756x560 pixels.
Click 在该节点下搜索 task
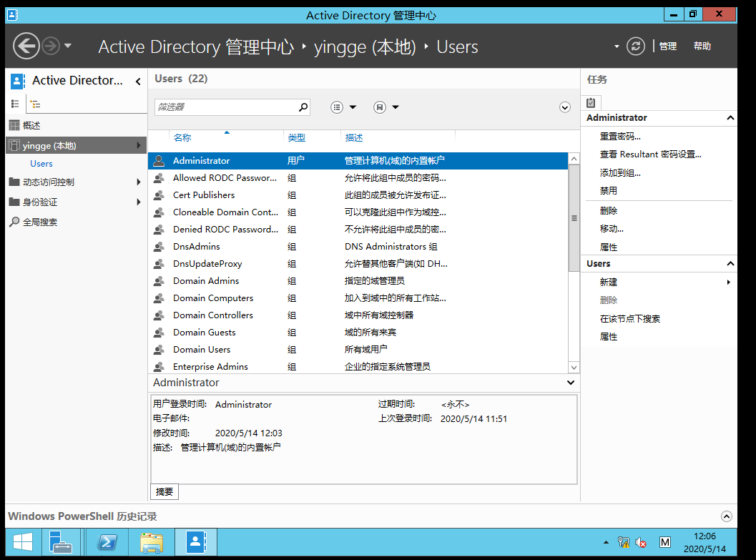coord(629,319)
